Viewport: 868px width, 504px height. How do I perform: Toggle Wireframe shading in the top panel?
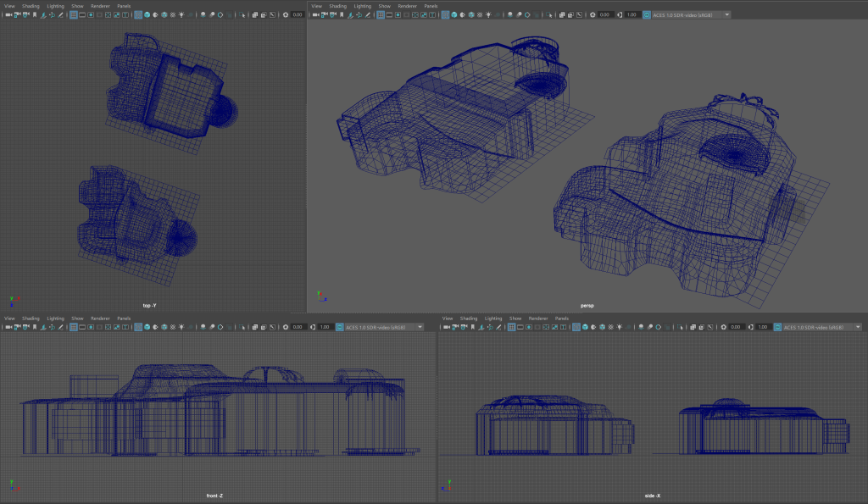click(138, 14)
